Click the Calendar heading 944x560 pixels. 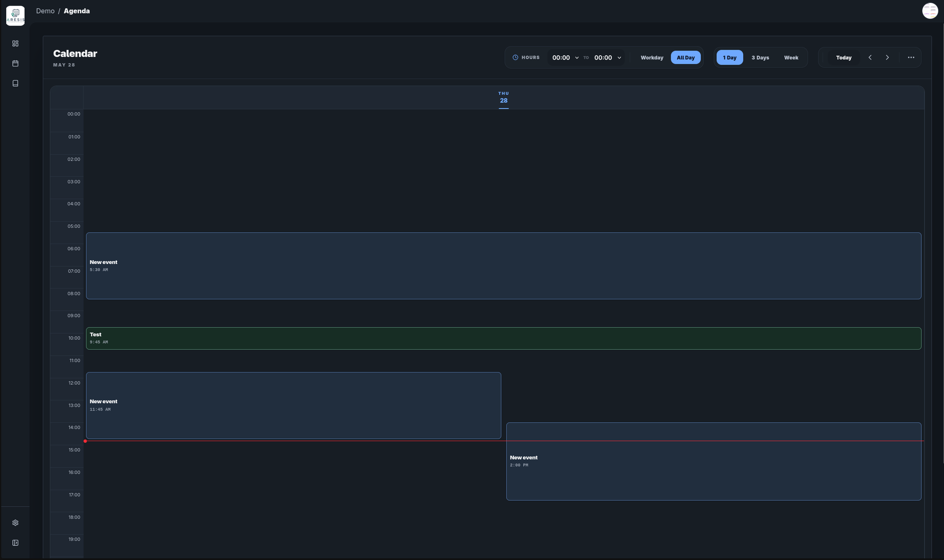tap(75, 53)
